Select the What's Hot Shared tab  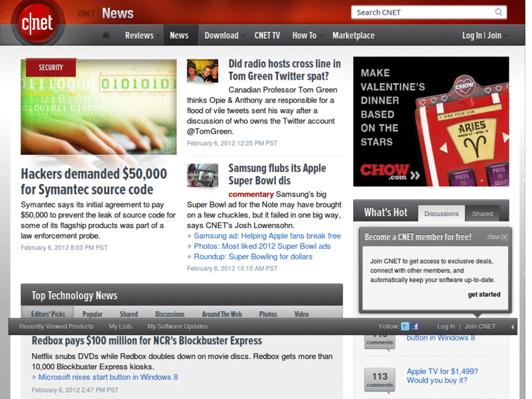[x=482, y=213]
